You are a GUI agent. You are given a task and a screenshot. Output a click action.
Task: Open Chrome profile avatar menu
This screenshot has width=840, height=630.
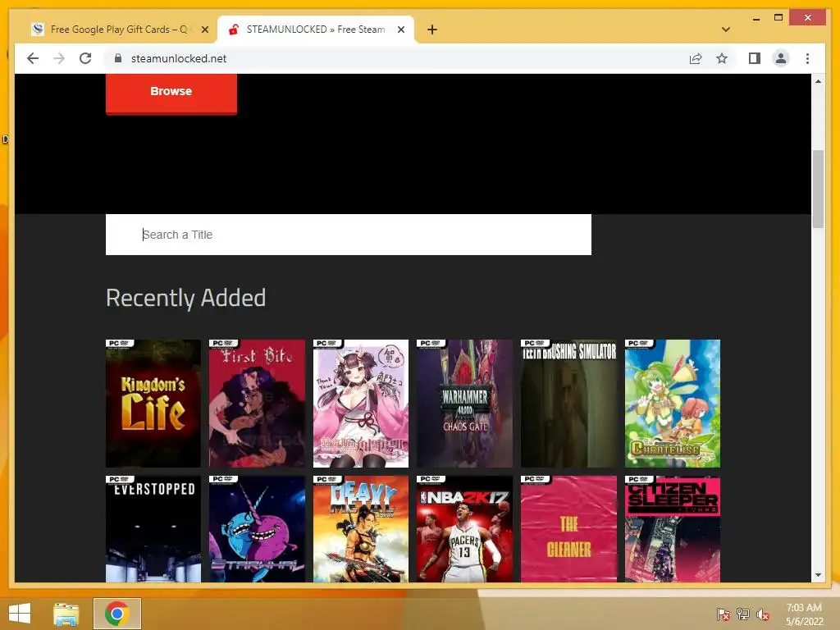point(781,58)
